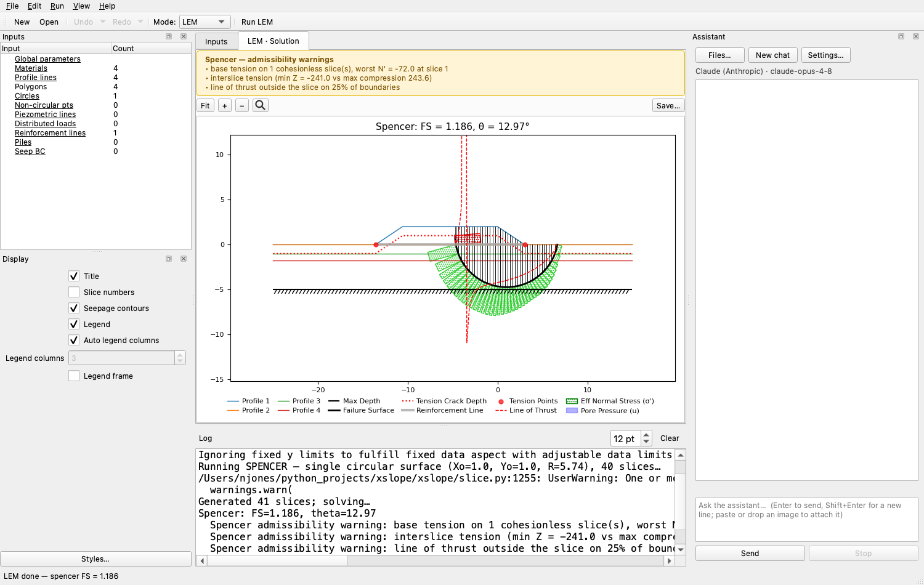Open Distributed loads input

coord(45,124)
